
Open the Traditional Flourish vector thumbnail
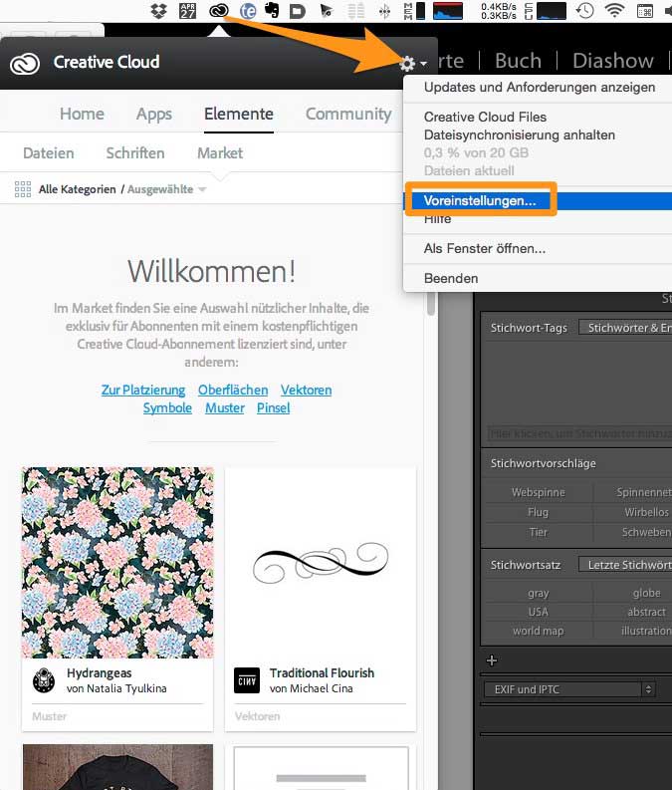click(321, 562)
